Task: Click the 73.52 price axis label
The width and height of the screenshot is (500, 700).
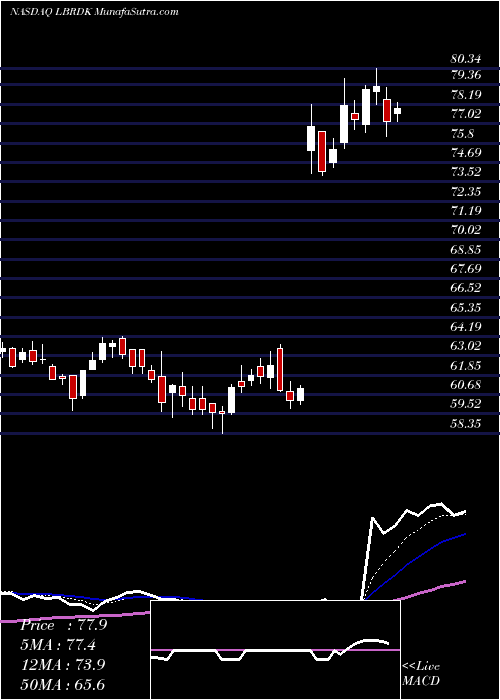Action: [x=466, y=172]
